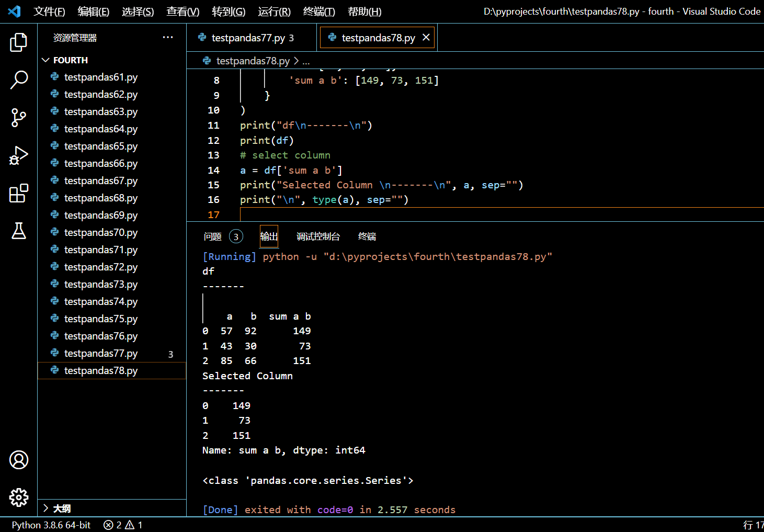Switch to 调试控制台 debug console tab
Image resolution: width=764 pixels, height=532 pixels.
[318, 236]
